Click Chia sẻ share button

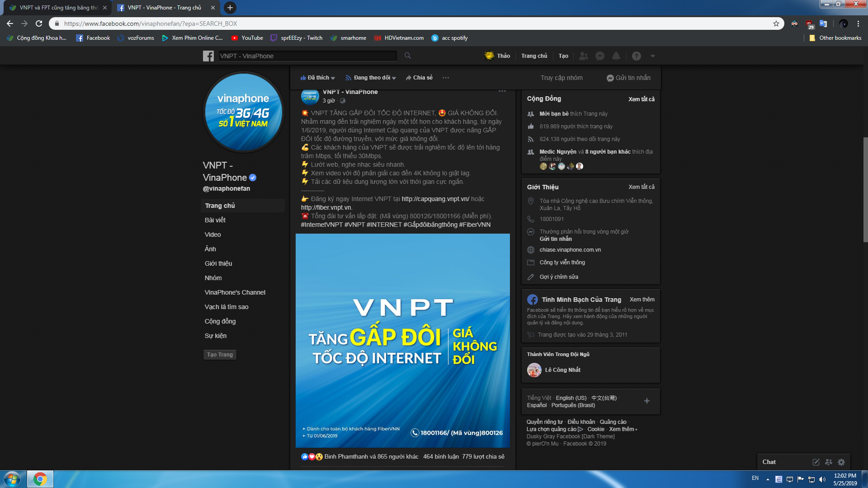coord(419,78)
